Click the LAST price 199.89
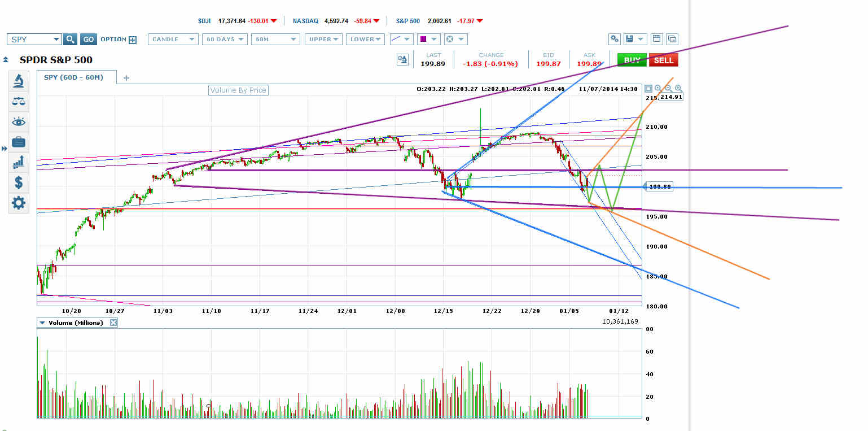868x431 pixels. tap(433, 64)
